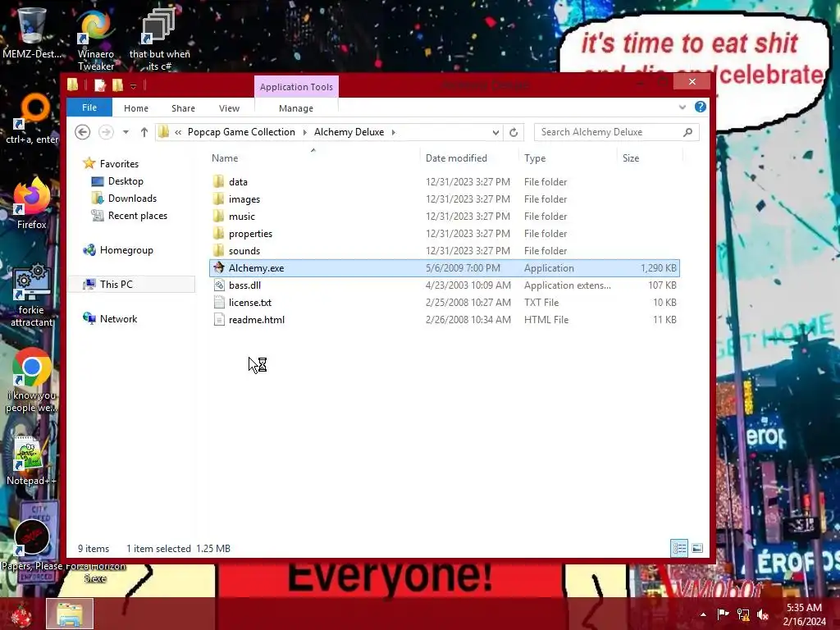Open address bar history dropdown
The width and height of the screenshot is (840, 630).
point(495,132)
